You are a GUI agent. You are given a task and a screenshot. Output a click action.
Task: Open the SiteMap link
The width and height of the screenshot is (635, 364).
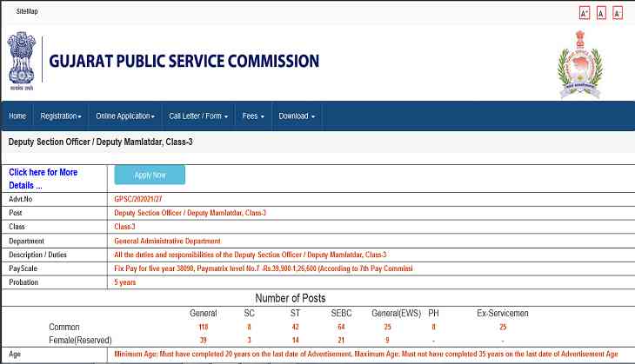27,11
